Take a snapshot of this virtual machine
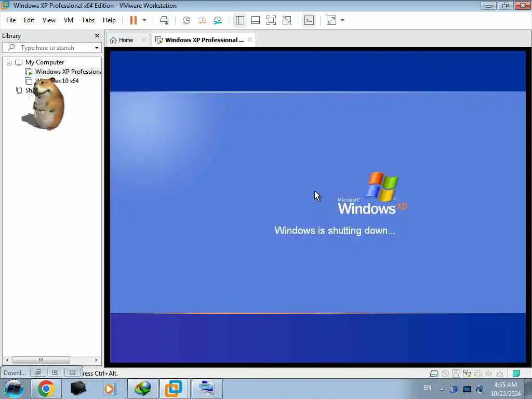Screen dimensions: 532x399 [187, 20]
